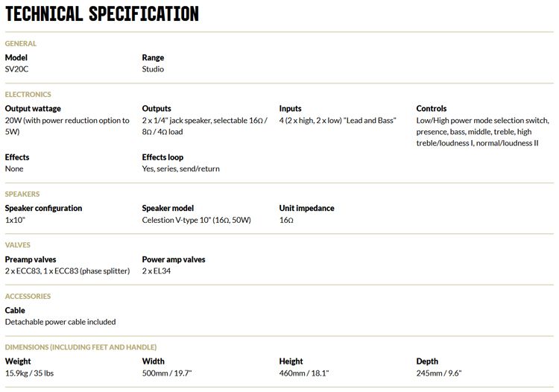This screenshot has height=392, width=559.
Task: Click the Preamp valves ECC83 text
Action: click(67, 271)
